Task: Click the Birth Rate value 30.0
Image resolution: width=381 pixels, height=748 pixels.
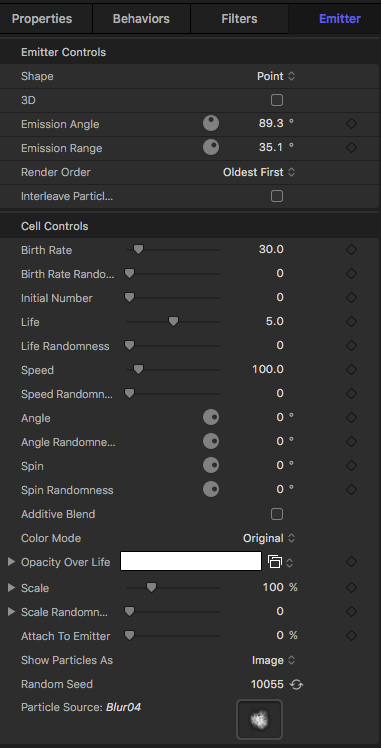Action: [271, 249]
